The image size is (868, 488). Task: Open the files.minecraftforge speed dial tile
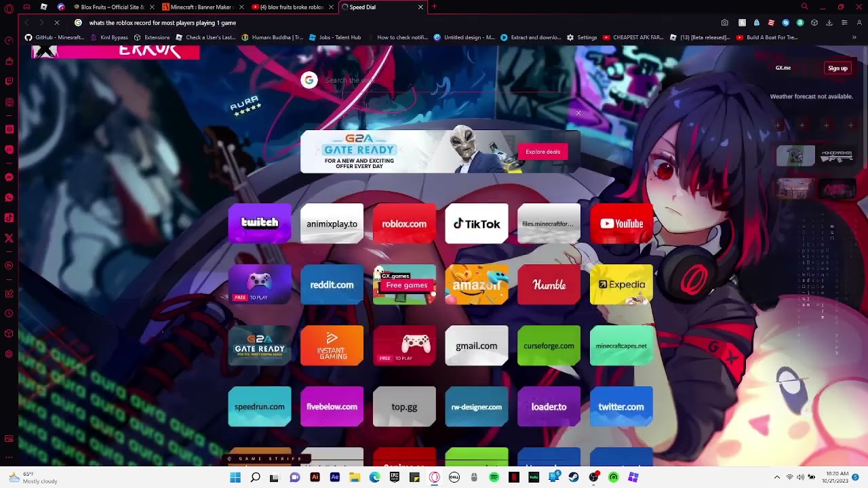click(549, 224)
